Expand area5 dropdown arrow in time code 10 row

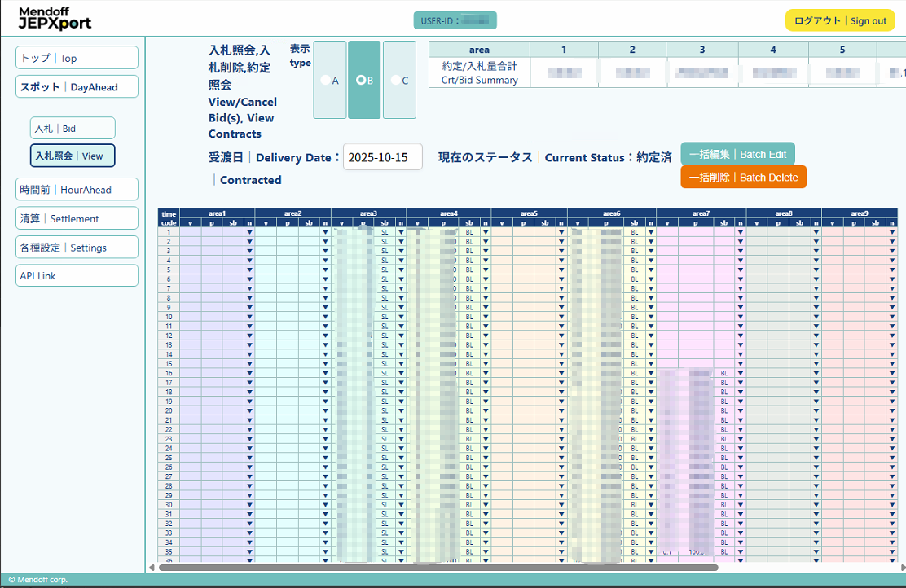click(561, 317)
